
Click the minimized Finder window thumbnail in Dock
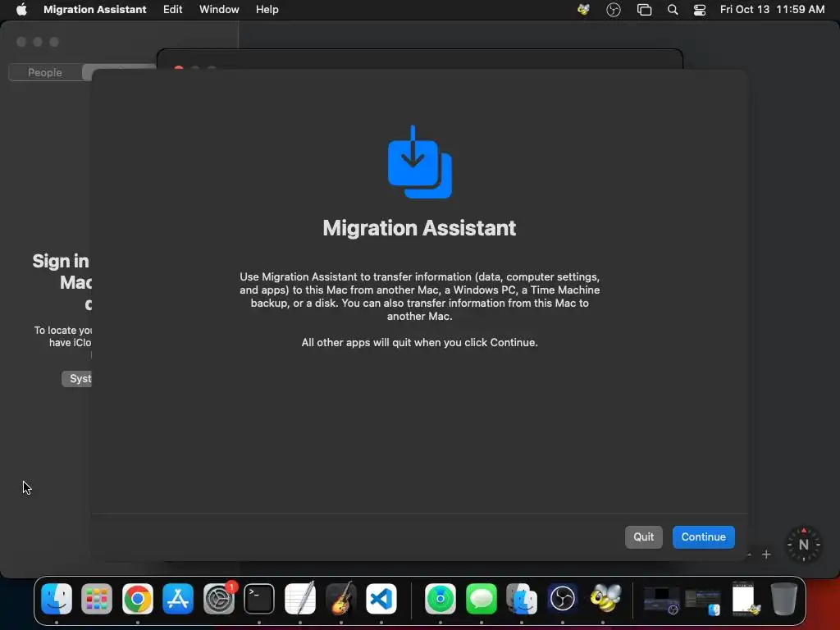(x=702, y=601)
